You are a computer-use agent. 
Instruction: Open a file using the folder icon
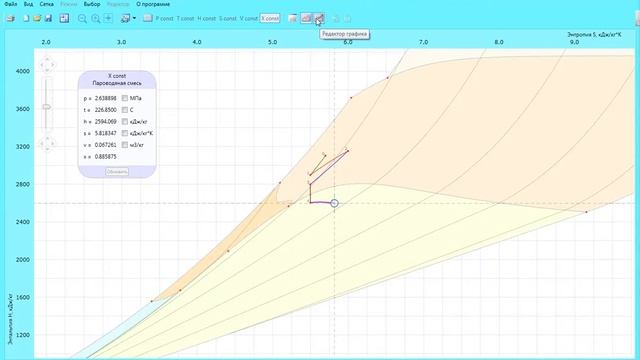click(x=37, y=18)
